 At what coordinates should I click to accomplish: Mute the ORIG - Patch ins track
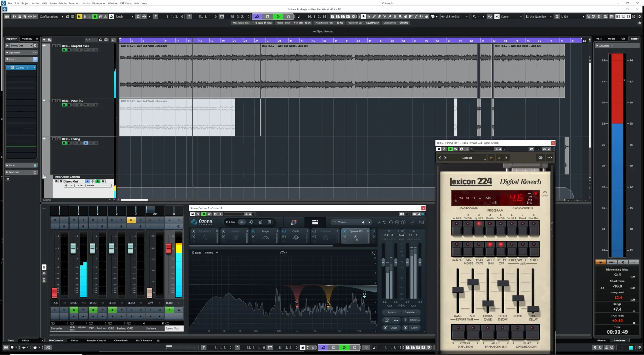54,101
